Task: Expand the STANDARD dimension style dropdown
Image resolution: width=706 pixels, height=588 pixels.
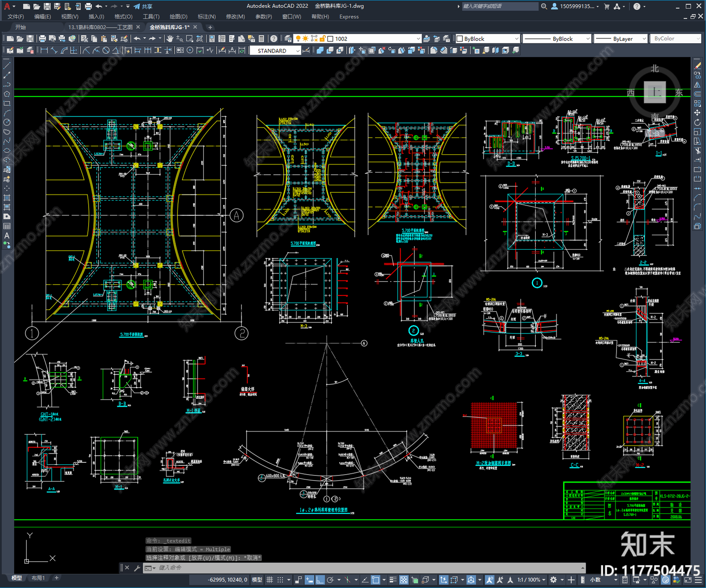Action: tap(275, 51)
